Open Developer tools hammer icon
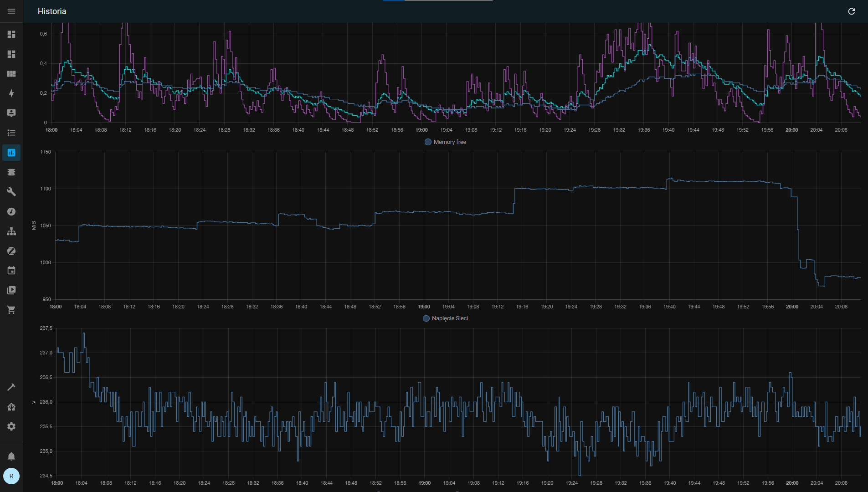Screen dimensions: 868x492 click(x=11, y=387)
